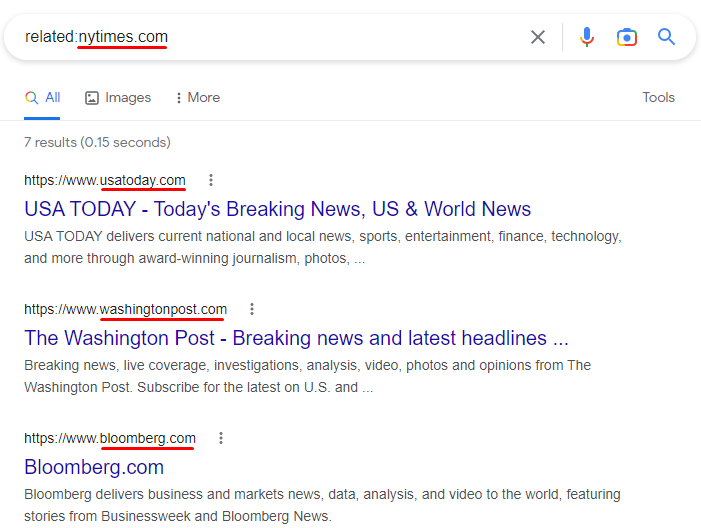The width and height of the screenshot is (701, 528).
Task: Open Google Lens camera search
Action: pos(627,37)
